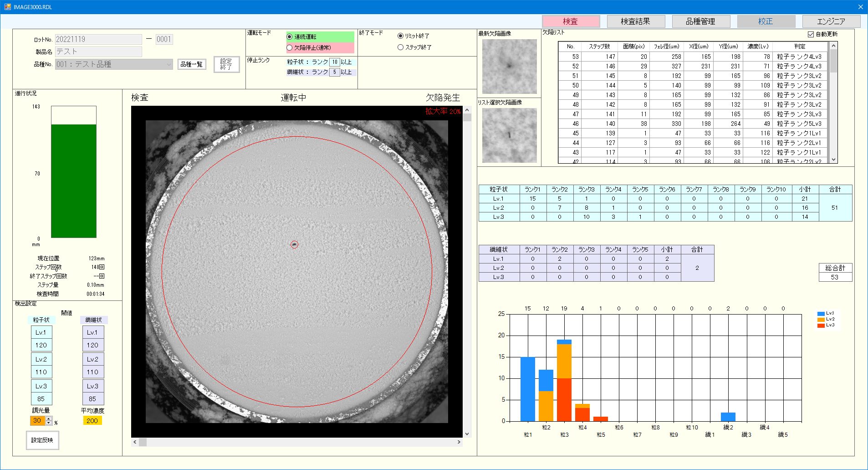
Task: Click the 設定反映 button
Action: coord(42,440)
